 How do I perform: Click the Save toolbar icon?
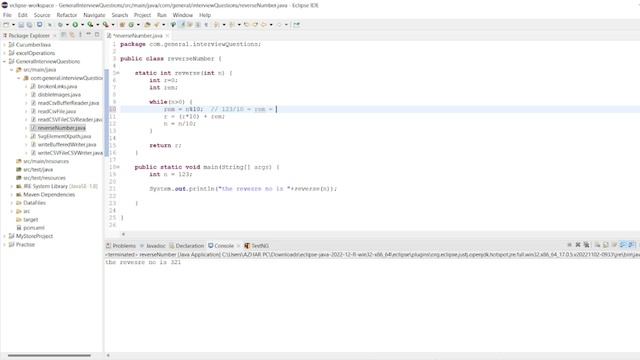pos(21,24)
